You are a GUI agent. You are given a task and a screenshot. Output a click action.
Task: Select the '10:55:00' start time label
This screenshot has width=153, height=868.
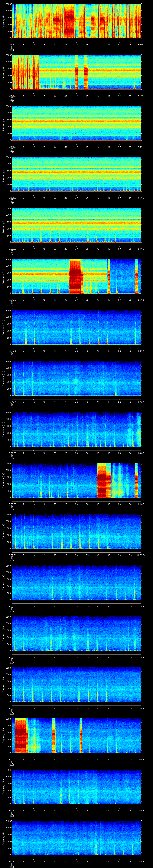tap(12, 351)
